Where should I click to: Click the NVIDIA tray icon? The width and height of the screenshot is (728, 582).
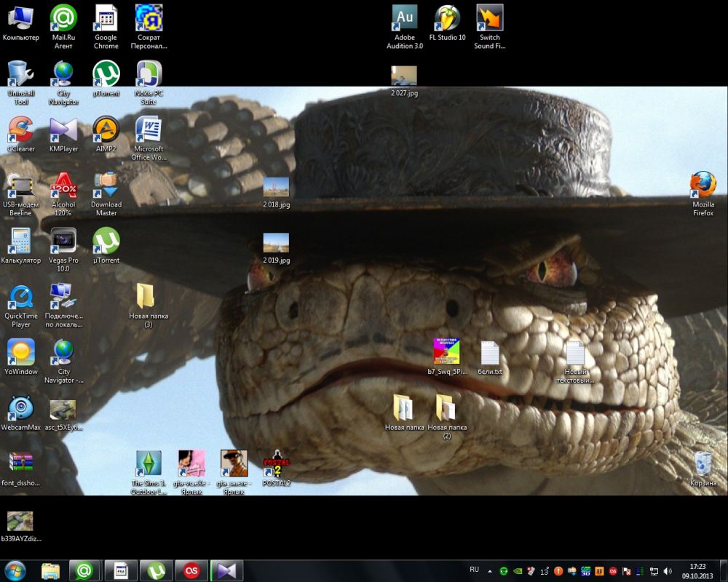click(x=517, y=571)
